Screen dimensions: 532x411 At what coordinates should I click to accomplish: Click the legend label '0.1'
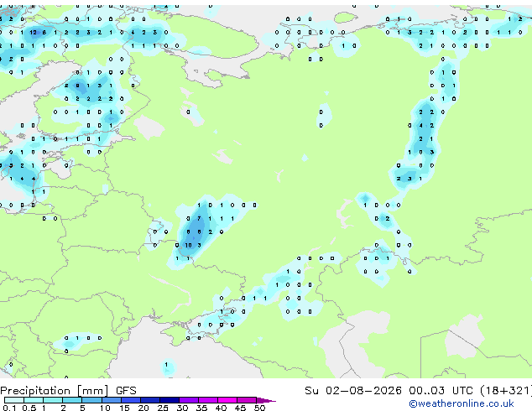coord(9,408)
